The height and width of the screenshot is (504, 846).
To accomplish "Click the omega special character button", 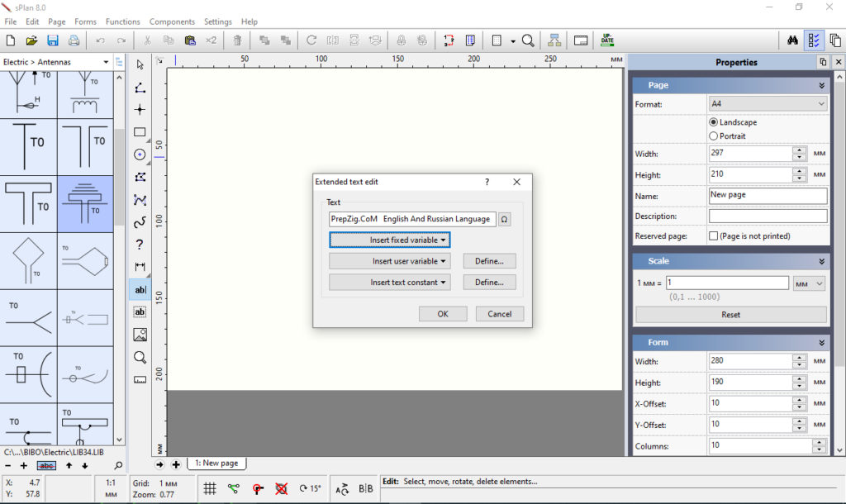I will (x=505, y=219).
